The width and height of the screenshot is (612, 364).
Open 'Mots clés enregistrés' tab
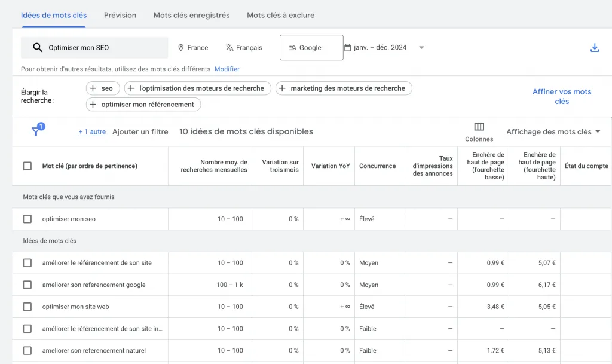[x=192, y=15]
